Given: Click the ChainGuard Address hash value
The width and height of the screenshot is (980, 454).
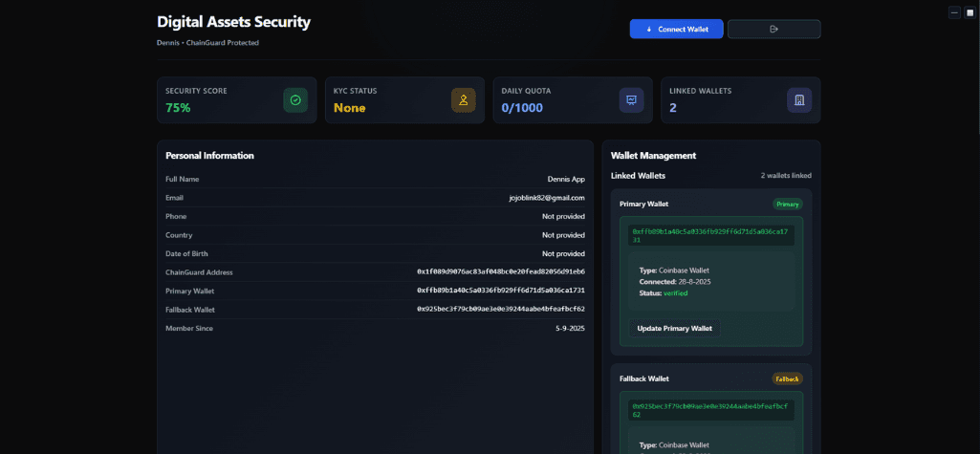Looking at the screenshot, I should tap(501, 272).
